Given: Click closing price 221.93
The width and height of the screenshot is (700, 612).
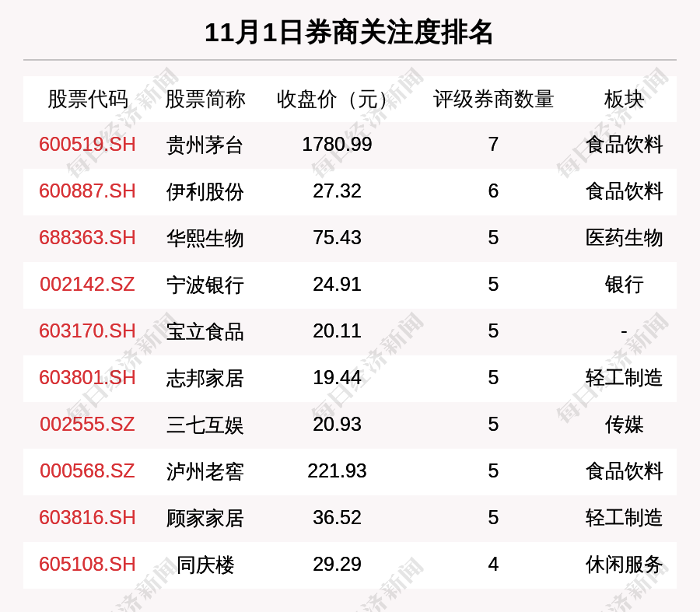Looking at the screenshot, I should tap(337, 471).
